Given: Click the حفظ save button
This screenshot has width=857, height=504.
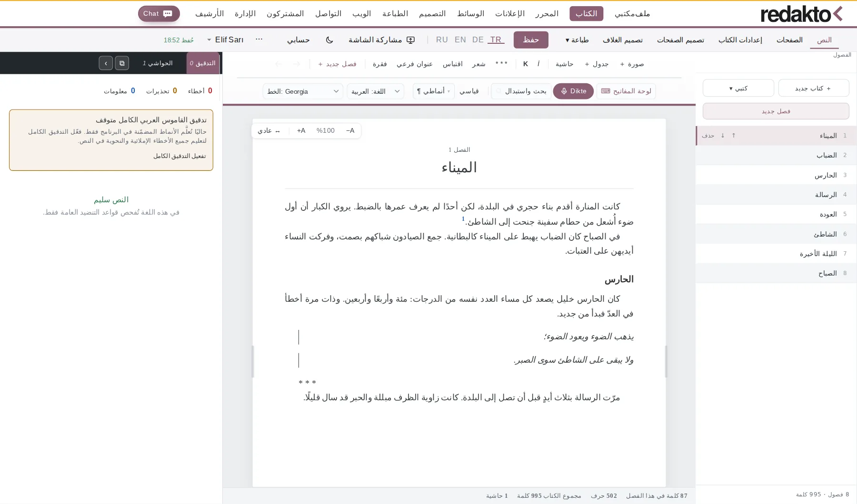Looking at the screenshot, I should (x=531, y=40).
